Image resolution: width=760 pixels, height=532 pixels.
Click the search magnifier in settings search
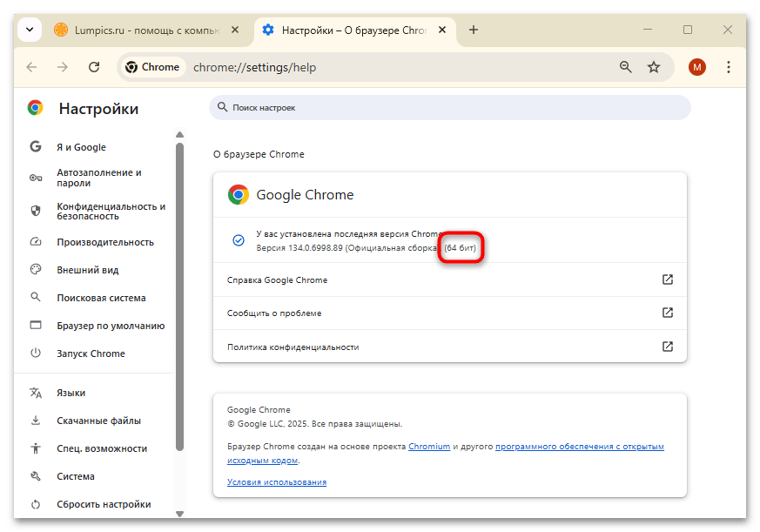coord(222,107)
